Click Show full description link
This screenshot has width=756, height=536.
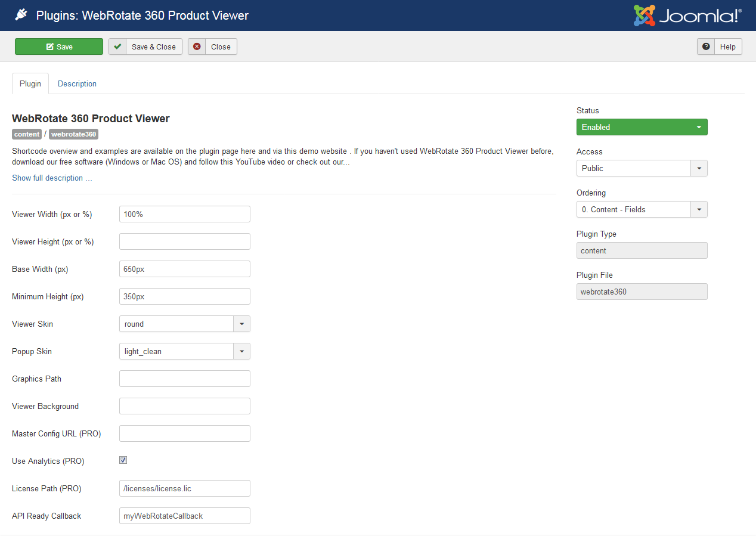pyautogui.click(x=52, y=178)
